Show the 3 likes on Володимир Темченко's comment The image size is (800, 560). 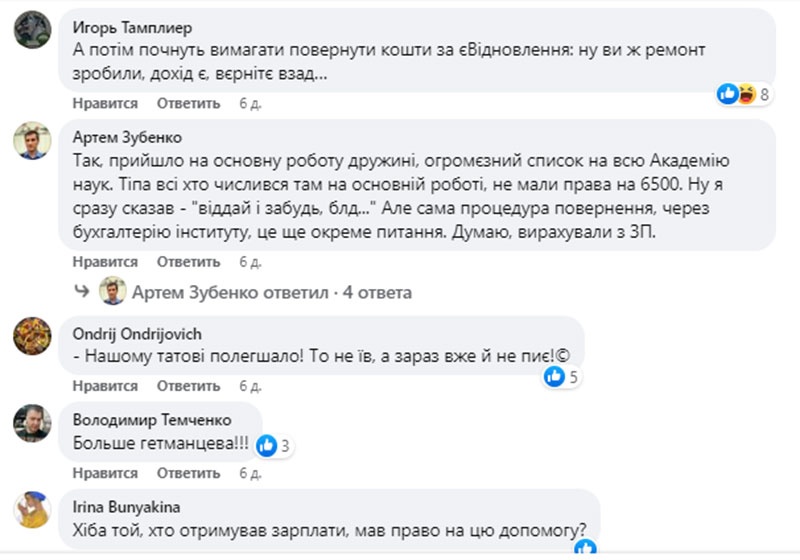point(273,445)
